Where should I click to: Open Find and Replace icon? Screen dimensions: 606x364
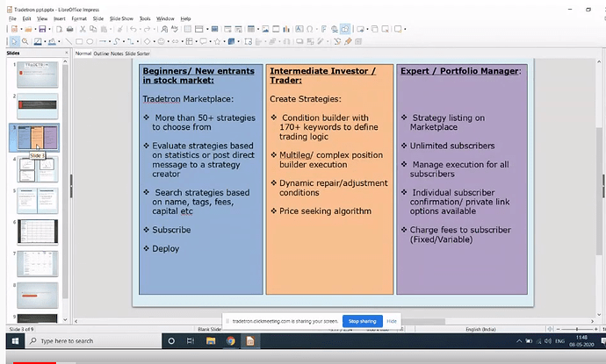coord(164,29)
